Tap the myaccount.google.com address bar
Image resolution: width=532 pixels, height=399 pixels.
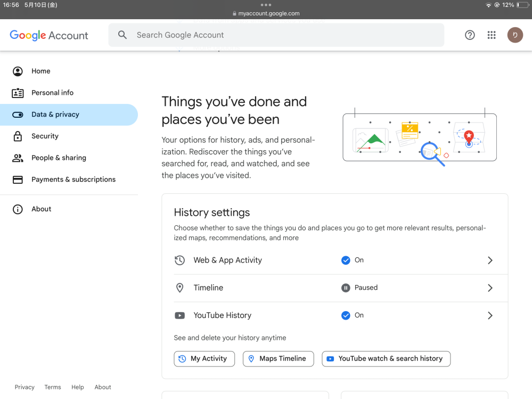click(x=266, y=13)
